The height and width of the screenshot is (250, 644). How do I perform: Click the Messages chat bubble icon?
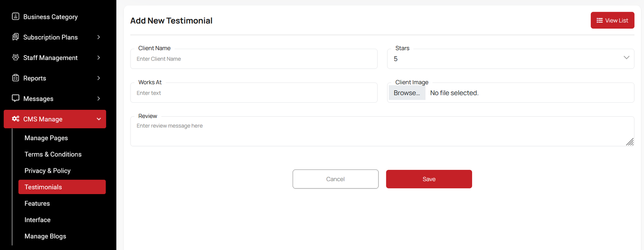(16, 98)
